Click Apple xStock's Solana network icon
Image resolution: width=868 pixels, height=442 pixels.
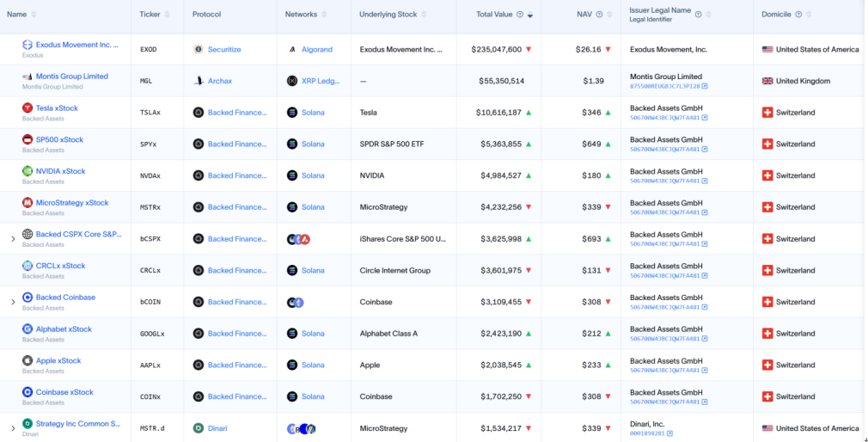(292, 365)
